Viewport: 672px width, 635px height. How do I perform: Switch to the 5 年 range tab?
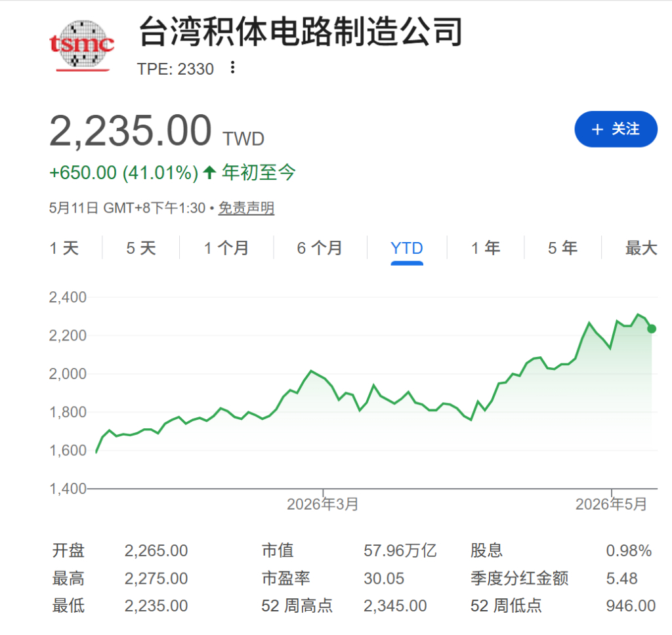(562, 248)
